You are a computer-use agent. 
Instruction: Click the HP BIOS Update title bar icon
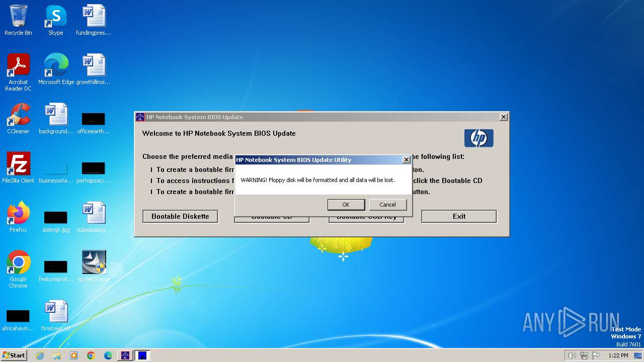(140, 117)
